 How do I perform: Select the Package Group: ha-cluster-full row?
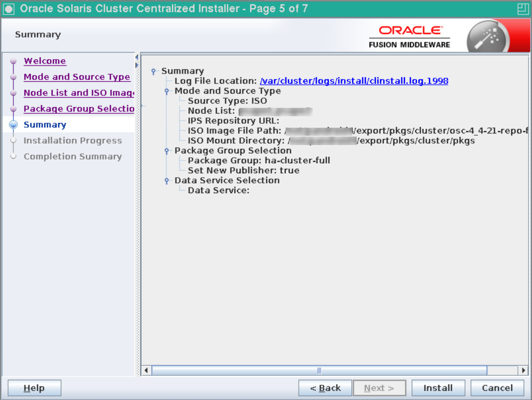coord(259,160)
